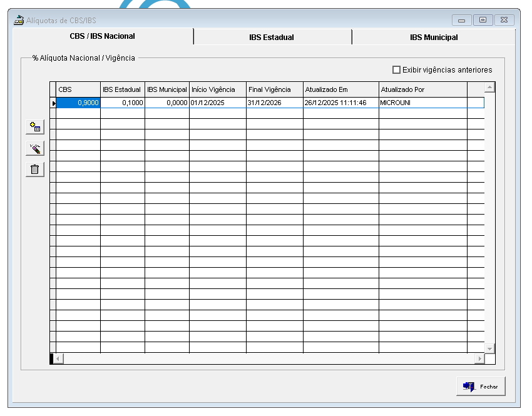The width and height of the screenshot is (532, 416).
Task: Click the grid's vertical scroll up arrow
Action: pos(489,88)
